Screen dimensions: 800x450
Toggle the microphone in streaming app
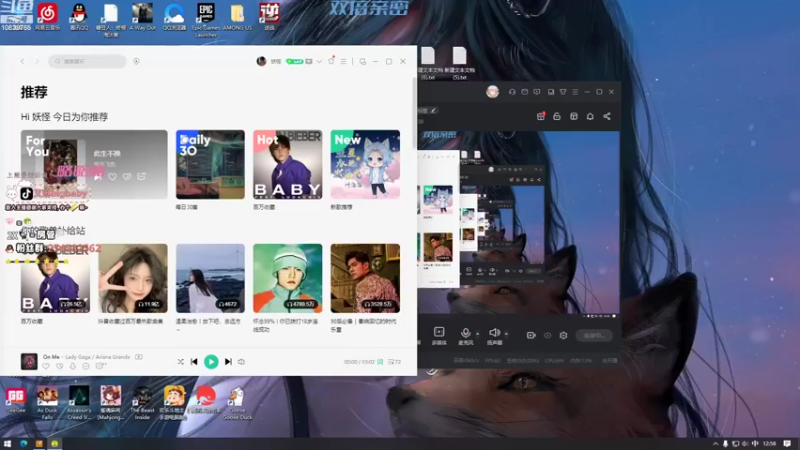(465, 336)
